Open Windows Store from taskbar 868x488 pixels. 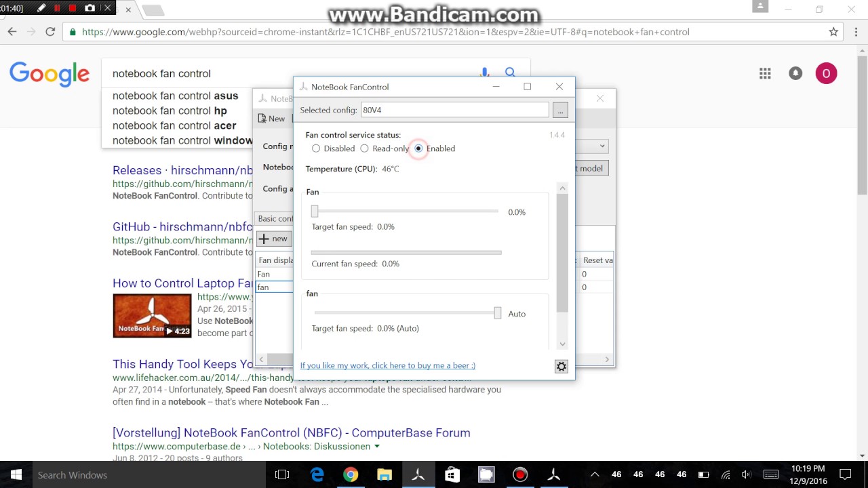(452, 474)
